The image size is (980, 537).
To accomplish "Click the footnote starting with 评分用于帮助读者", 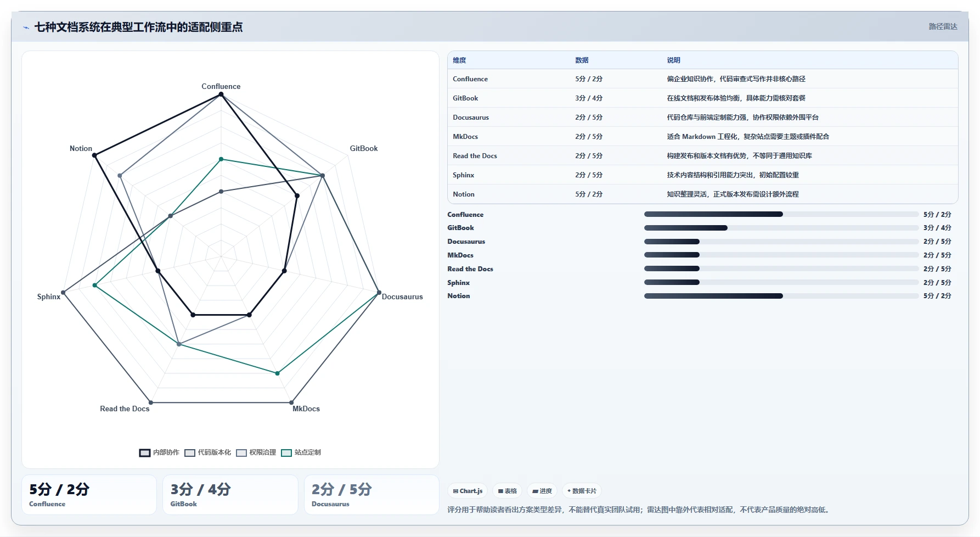I will pyautogui.click(x=639, y=510).
